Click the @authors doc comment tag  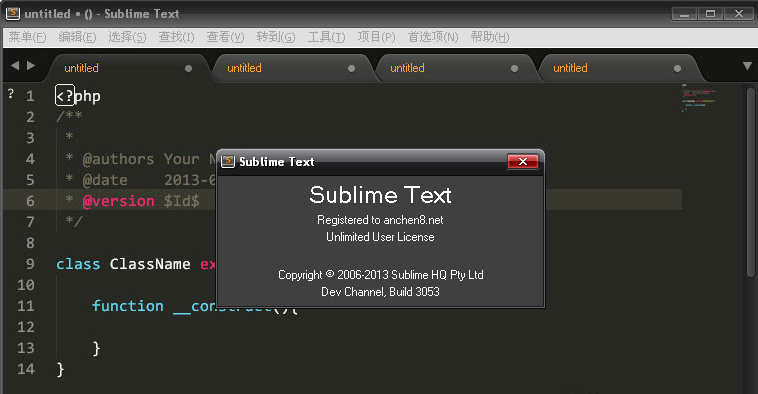tap(118, 159)
